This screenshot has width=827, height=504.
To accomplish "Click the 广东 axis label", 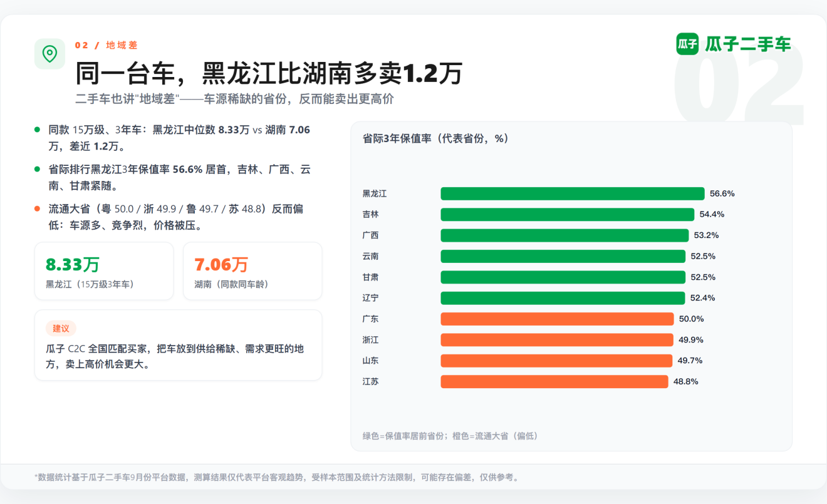I will (371, 319).
